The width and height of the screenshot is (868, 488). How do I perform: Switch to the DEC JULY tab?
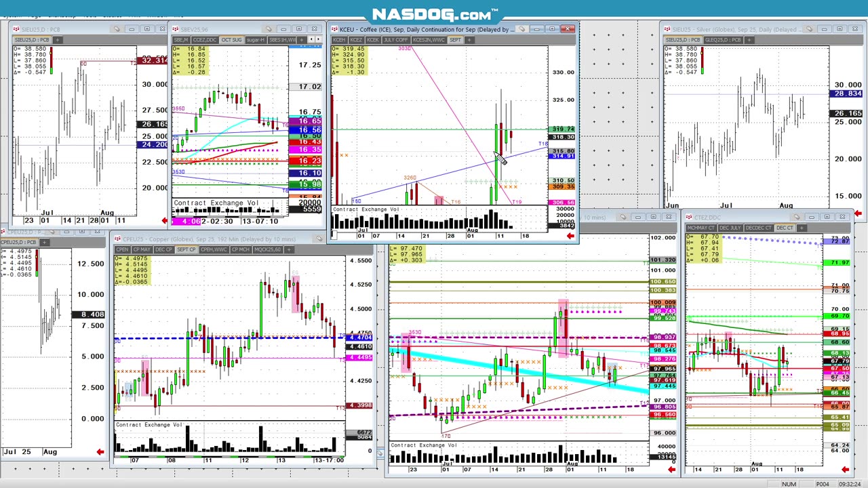pos(730,228)
